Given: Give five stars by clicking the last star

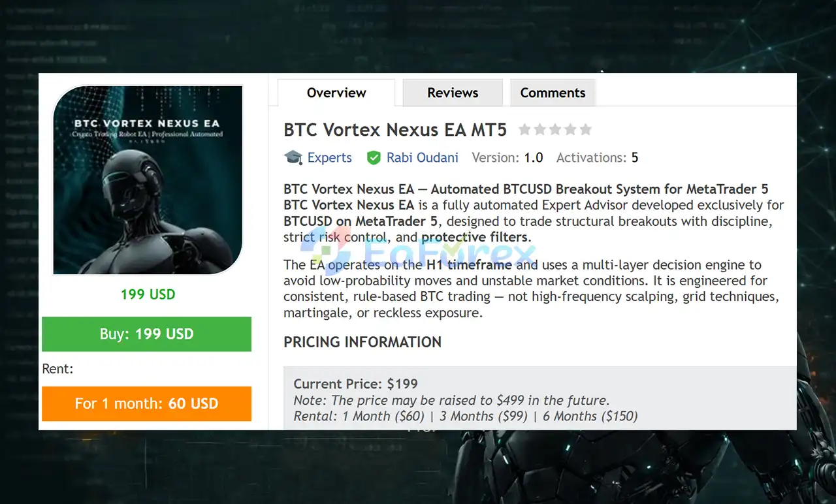Looking at the screenshot, I should (x=586, y=129).
